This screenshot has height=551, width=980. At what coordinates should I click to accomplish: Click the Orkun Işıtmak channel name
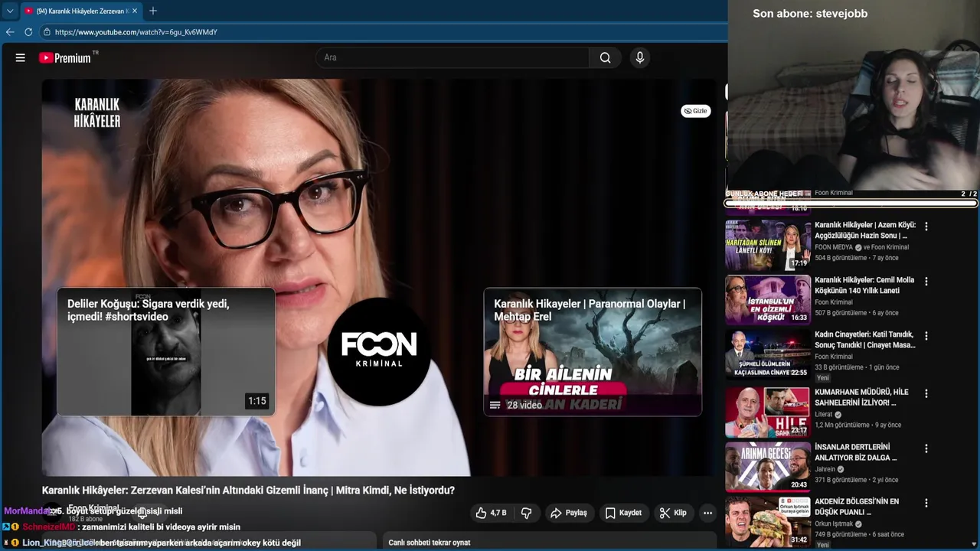pyautogui.click(x=834, y=524)
